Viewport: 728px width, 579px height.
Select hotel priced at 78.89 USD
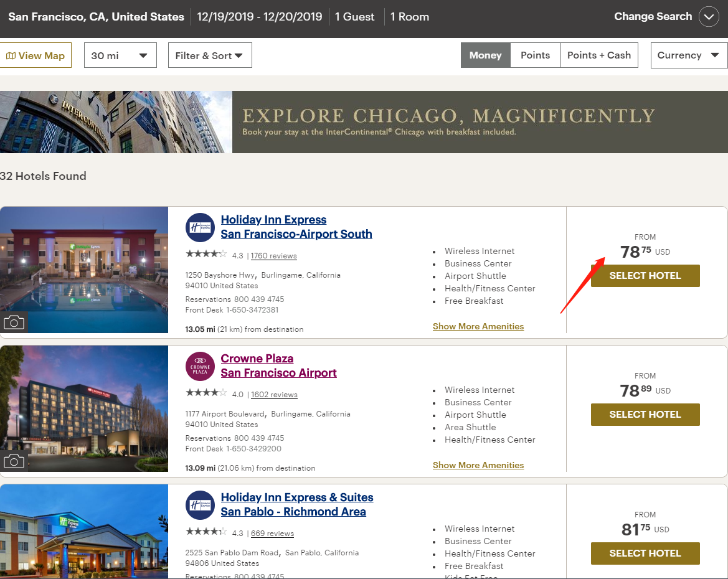(x=645, y=415)
